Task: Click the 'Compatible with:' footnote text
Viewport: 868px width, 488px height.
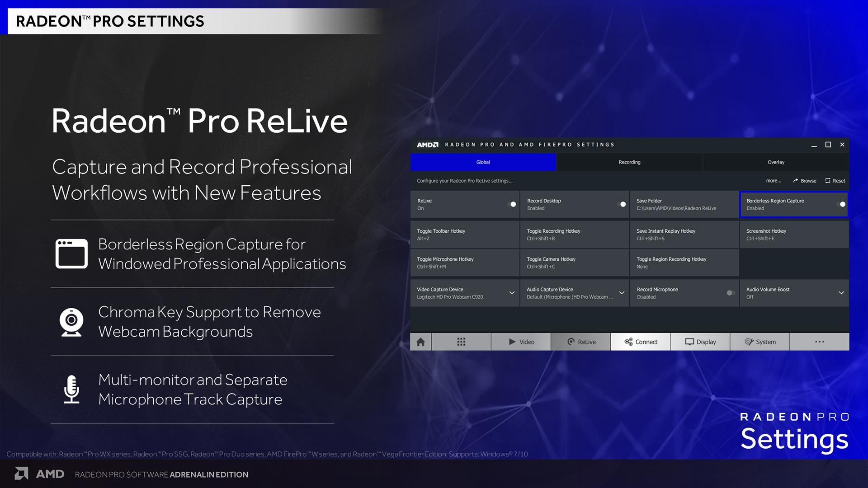Action: pos(267,454)
